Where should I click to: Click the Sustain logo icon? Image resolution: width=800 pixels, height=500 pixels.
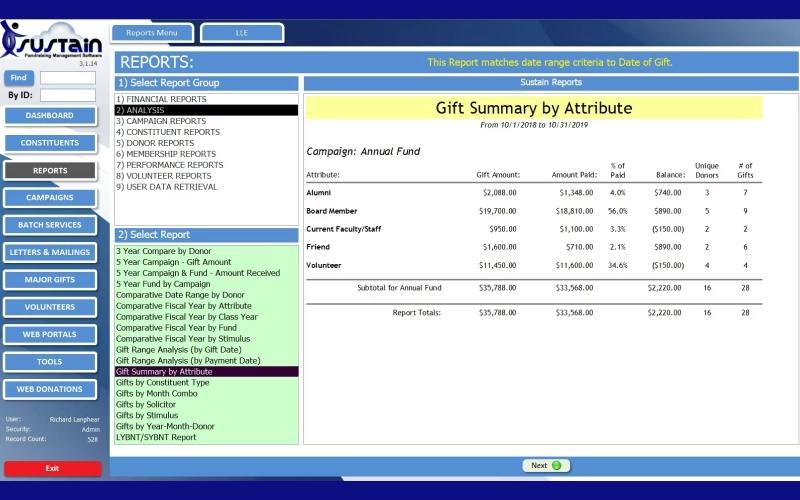pos(51,41)
